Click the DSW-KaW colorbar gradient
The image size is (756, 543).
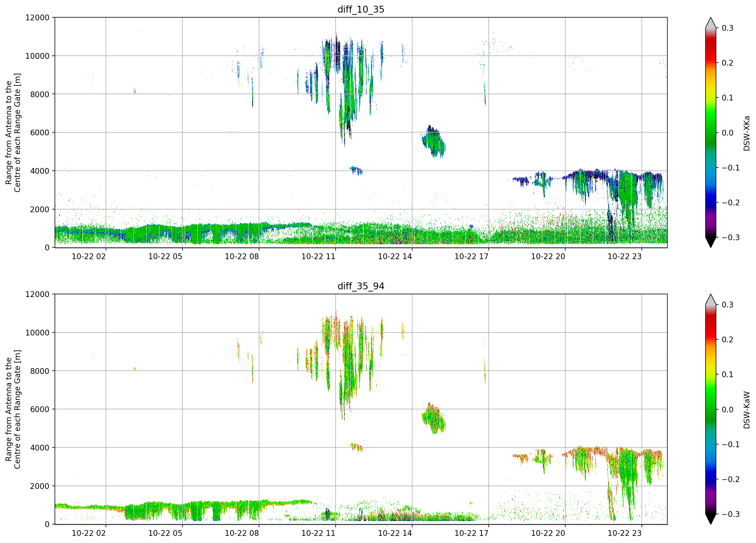(x=711, y=409)
